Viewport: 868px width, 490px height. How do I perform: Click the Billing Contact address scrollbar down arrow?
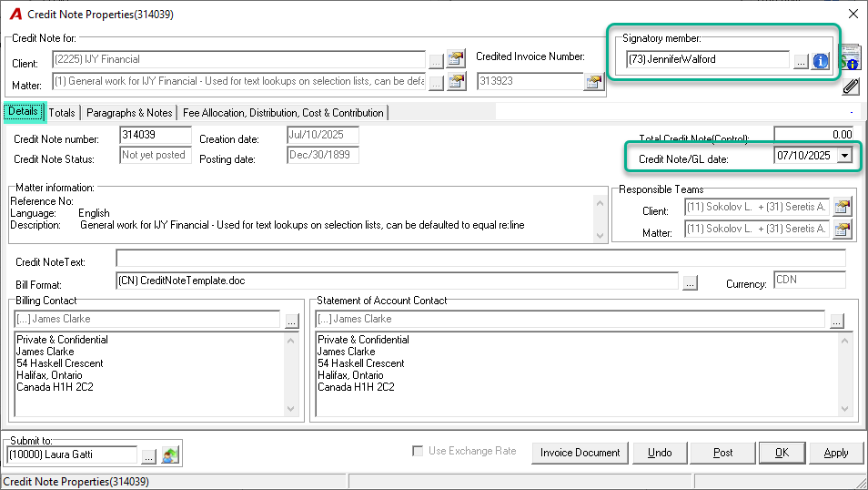[290, 409]
